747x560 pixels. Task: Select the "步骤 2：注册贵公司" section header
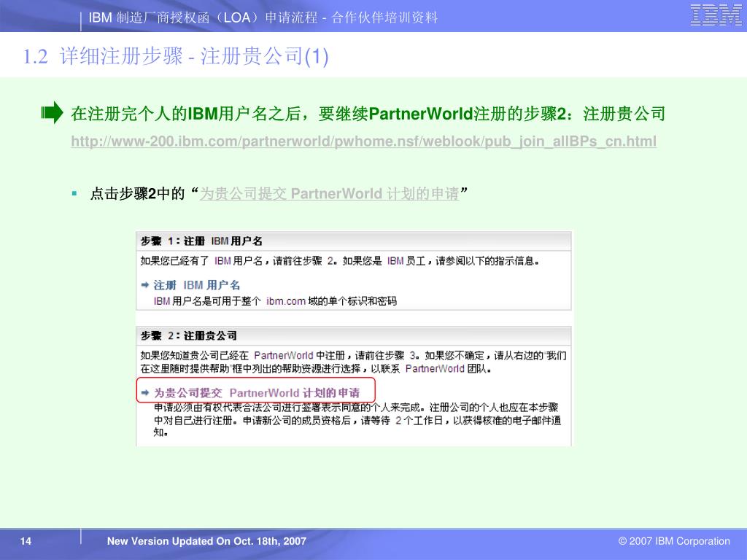pyautogui.click(x=189, y=335)
